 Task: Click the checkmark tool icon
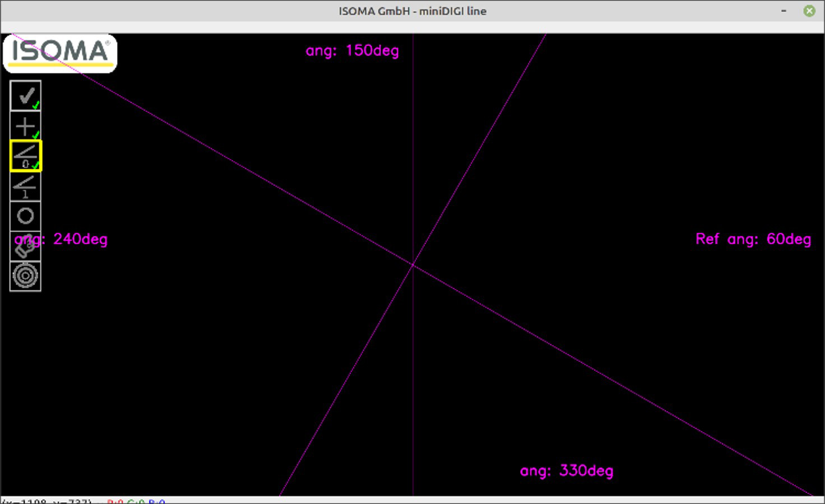(25, 96)
